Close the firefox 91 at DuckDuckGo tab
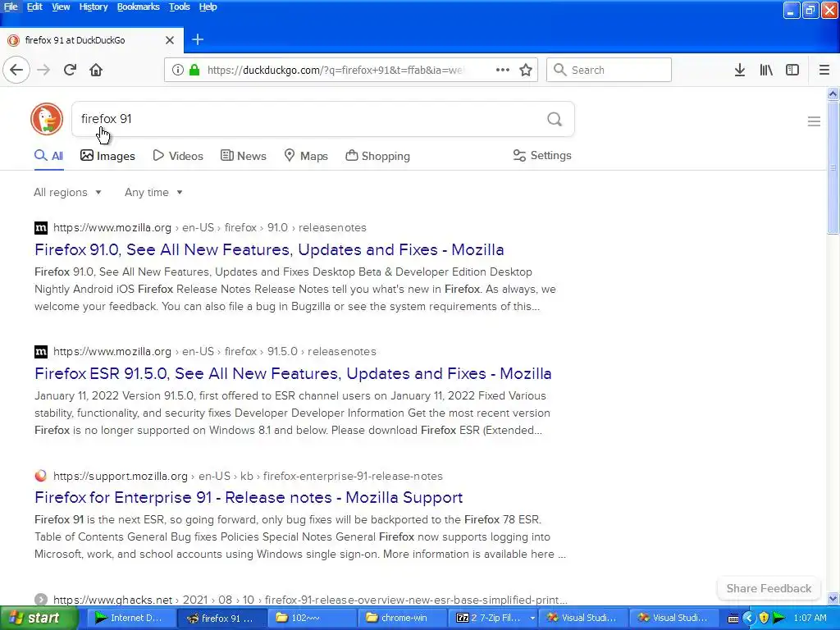This screenshot has width=840, height=630. tap(170, 40)
